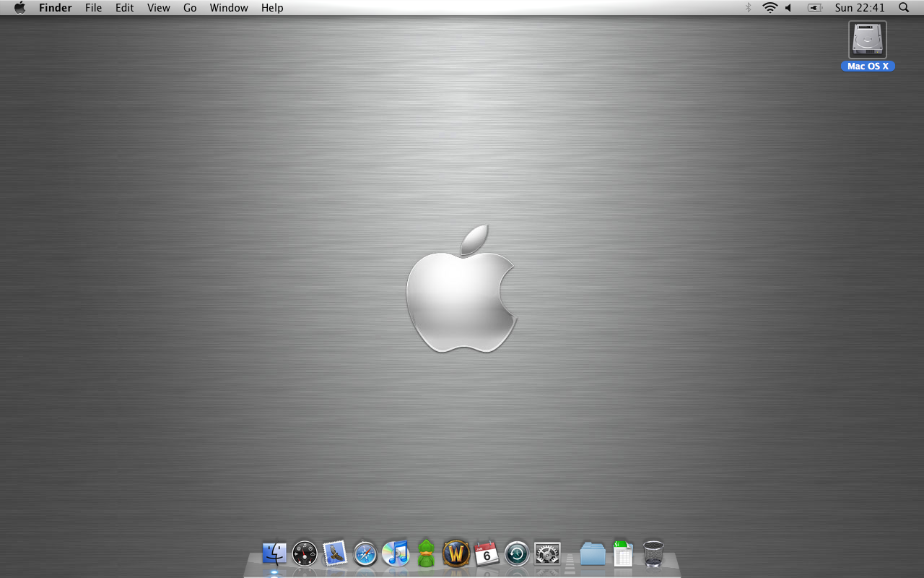Screen dimensions: 924x578
Task: Launch Adium green duck icon
Action: click(x=426, y=553)
